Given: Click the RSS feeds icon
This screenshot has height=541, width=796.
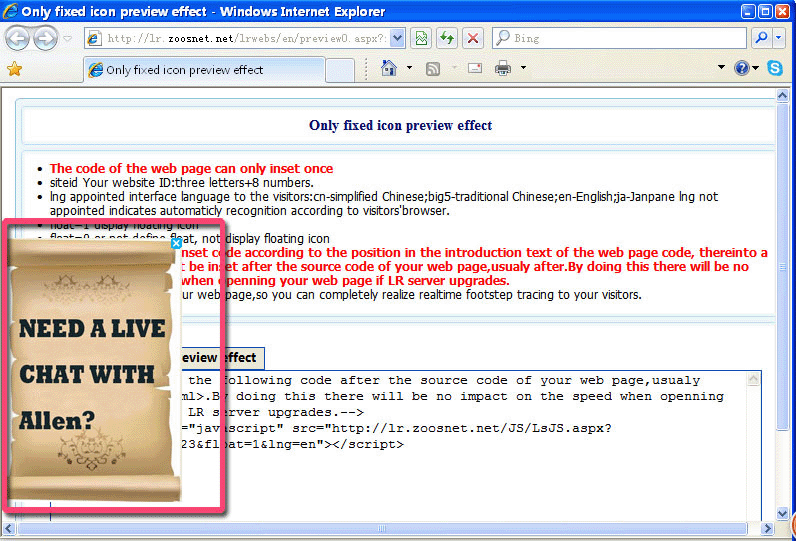Looking at the screenshot, I should click(x=433, y=69).
